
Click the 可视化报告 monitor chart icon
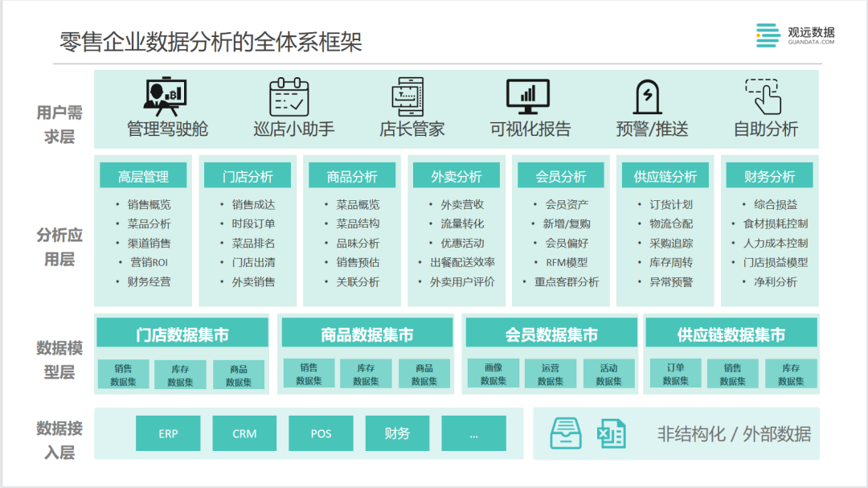528,96
